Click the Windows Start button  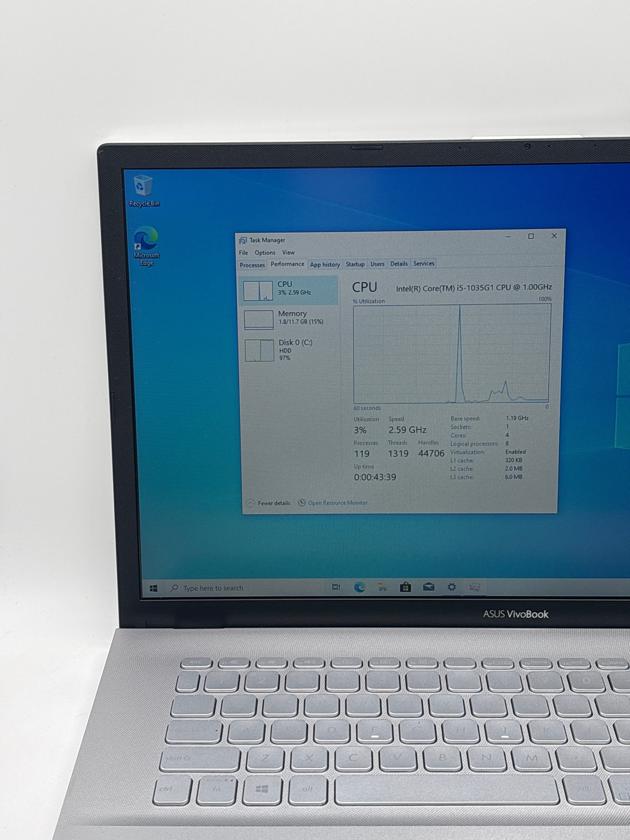[153, 588]
